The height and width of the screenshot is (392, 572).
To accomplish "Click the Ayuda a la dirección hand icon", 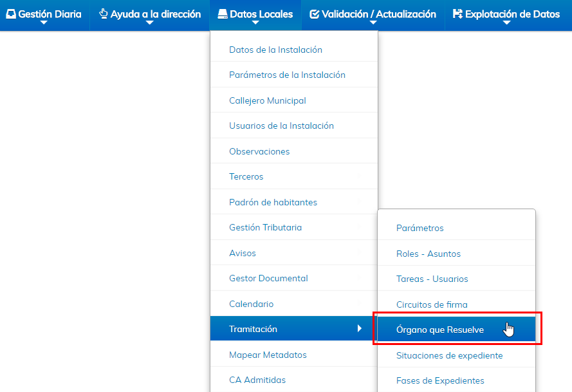I will tap(104, 14).
